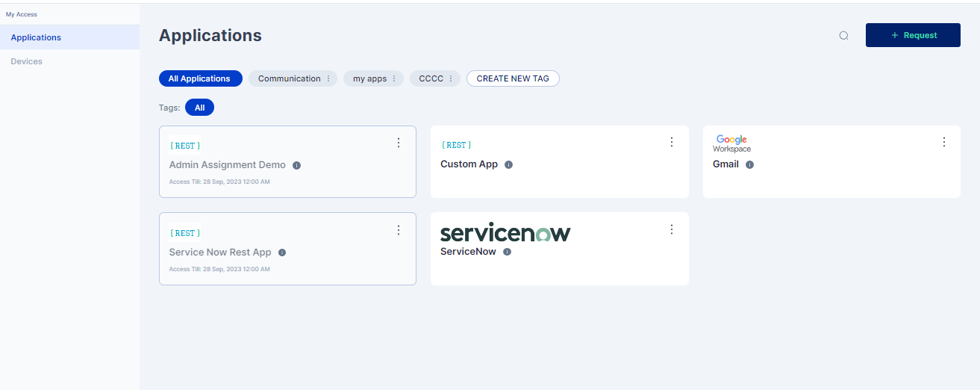The width and height of the screenshot is (980, 390).
Task: Open info icon for Service Now Rest App
Action: 282,253
